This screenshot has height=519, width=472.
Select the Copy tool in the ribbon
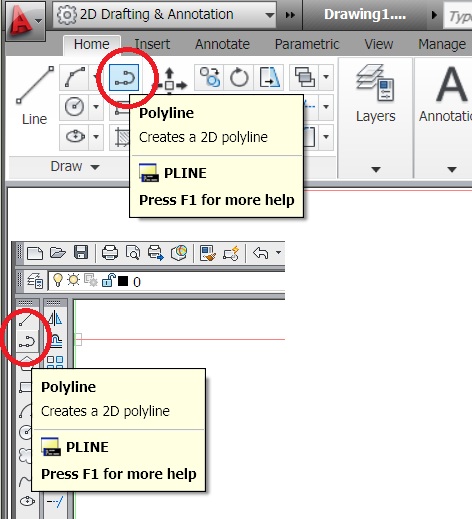(210, 77)
